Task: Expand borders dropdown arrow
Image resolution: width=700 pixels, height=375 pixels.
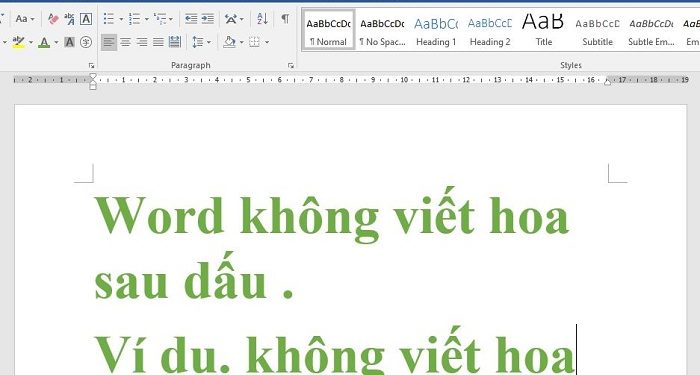Action: [267, 42]
